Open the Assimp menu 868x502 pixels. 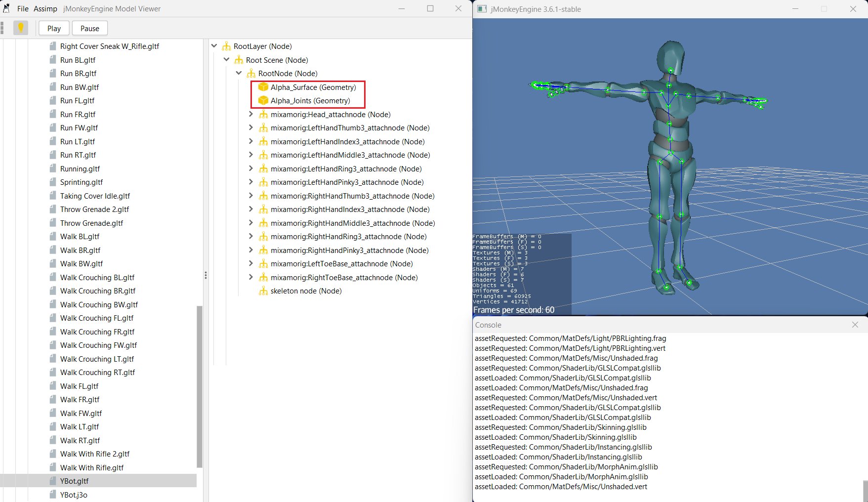[45, 8]
